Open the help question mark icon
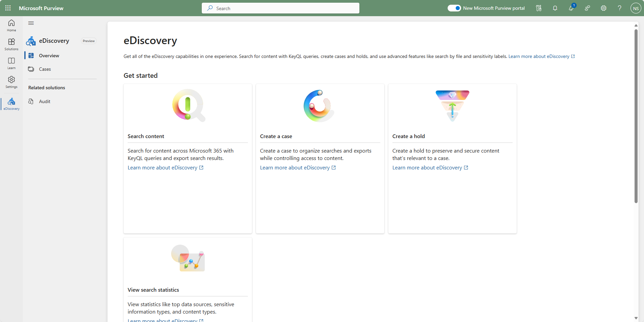 (619, 8)
